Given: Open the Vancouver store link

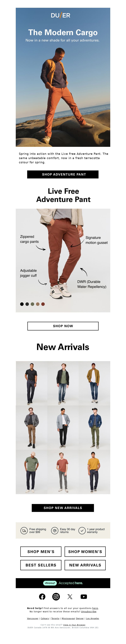Looking at the screenshot, I should [x=33, y=619].
